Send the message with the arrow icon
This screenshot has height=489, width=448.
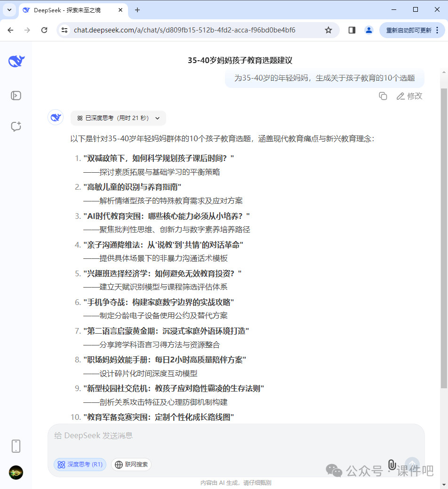click(x=412, y=465)
